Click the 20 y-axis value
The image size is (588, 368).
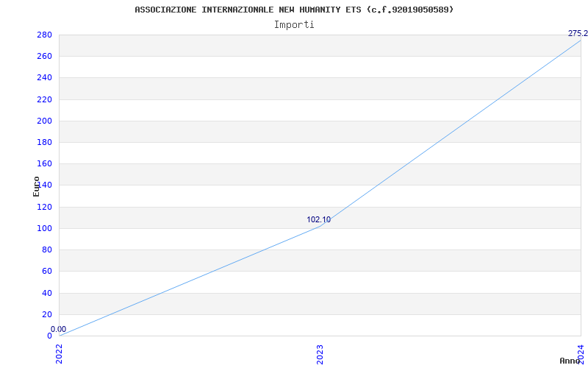(x=46, y=314)
